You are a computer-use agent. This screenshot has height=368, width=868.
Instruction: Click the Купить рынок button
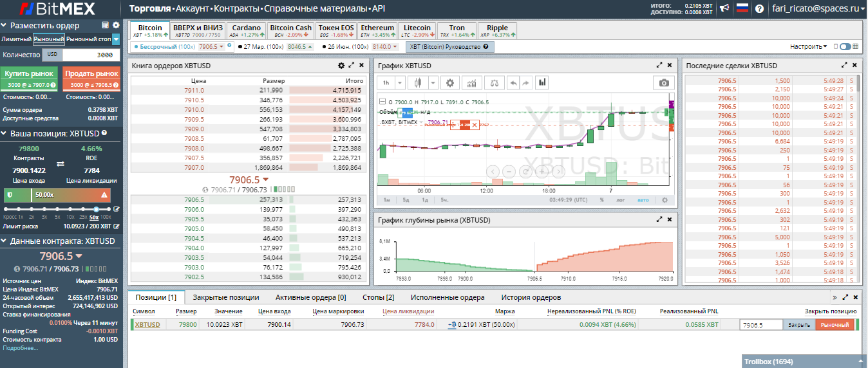pyautogui.click(x=29, y=78)
